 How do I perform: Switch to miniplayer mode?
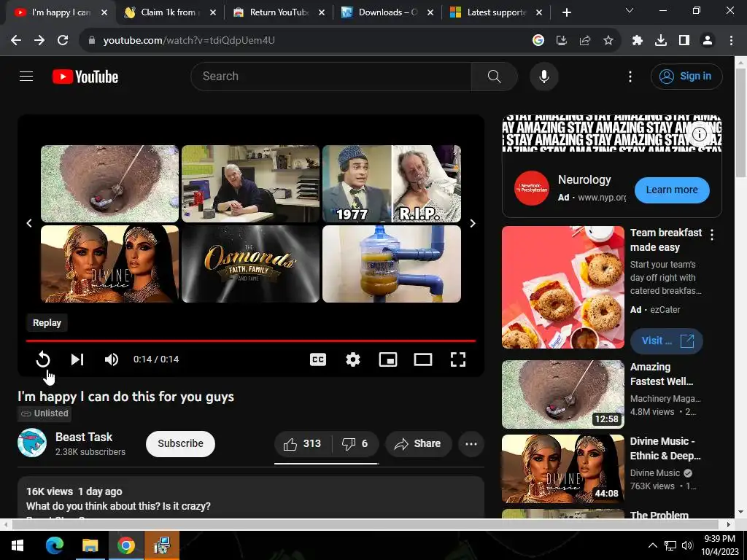(x=388, y=359)
